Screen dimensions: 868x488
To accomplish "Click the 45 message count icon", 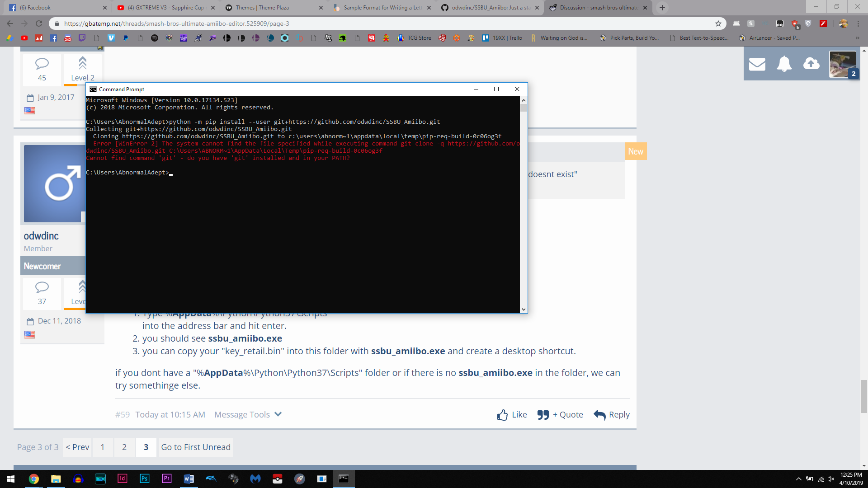I will (x=42, y=63).
